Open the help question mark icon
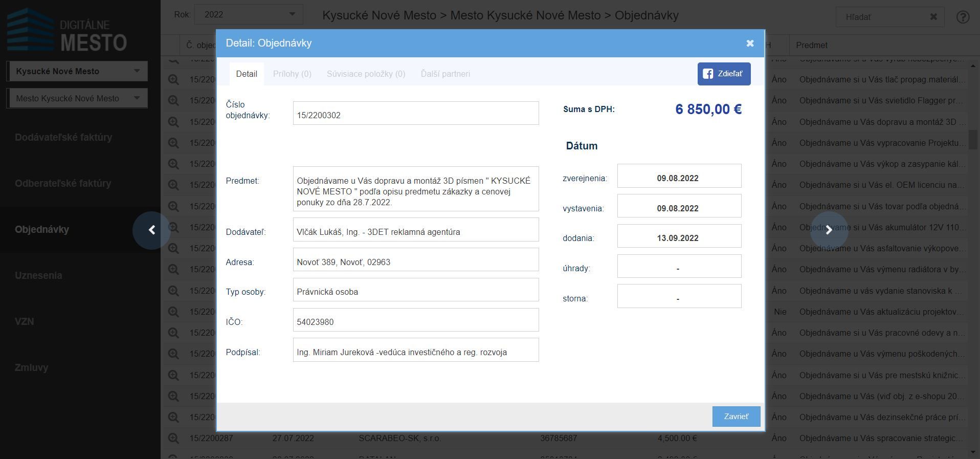Image resolution: width=980 pixels, height=459 pixels. [x=963, y=17]
